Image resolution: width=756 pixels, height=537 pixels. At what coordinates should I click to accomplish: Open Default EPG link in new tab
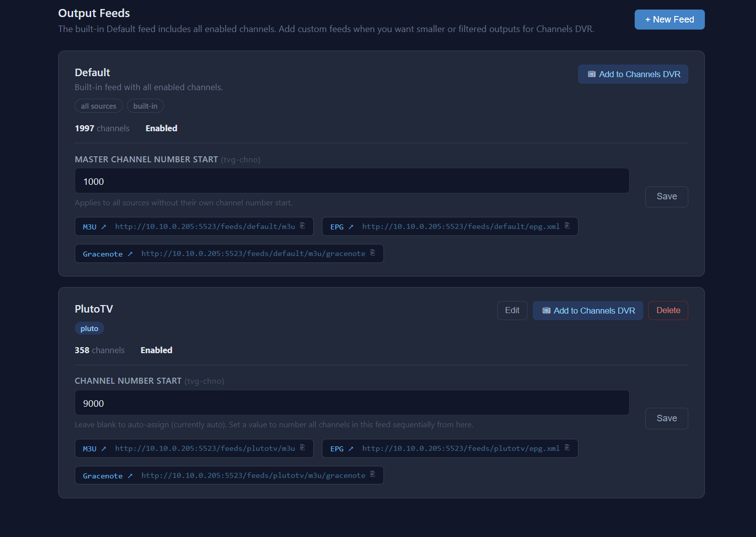(341, 227)
